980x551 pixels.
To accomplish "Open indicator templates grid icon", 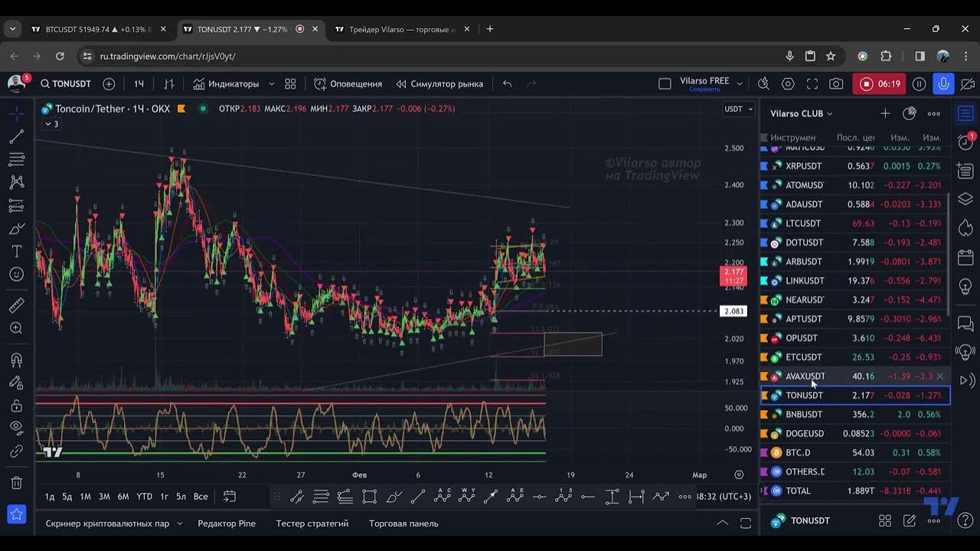I will click(290, 84).
